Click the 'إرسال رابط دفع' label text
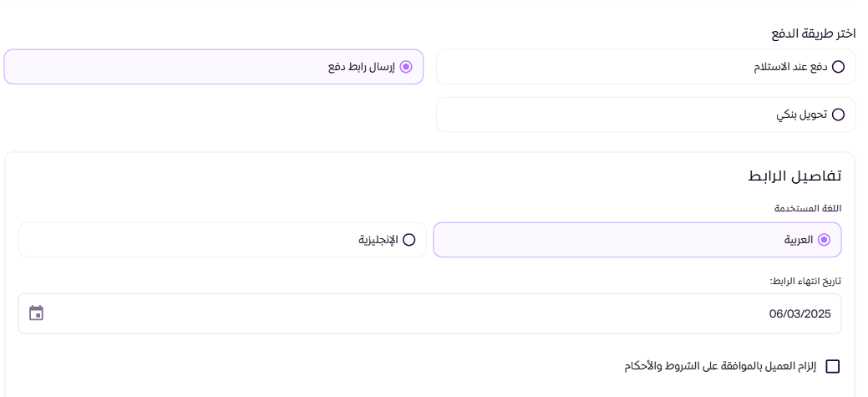 [362, 67]
